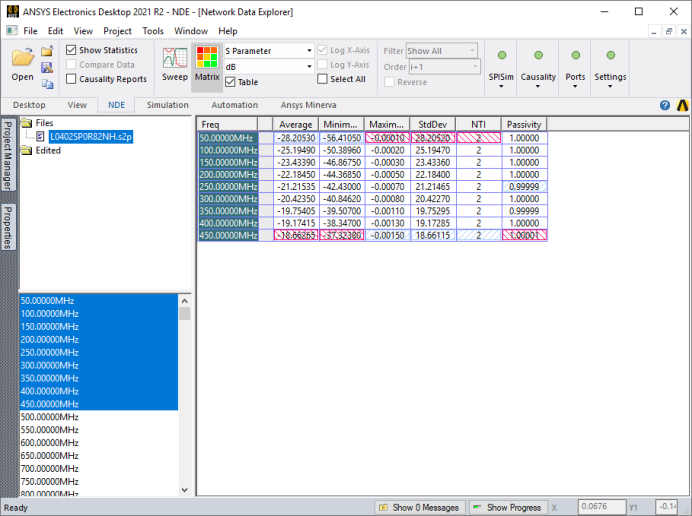Select the L0402SP0R82NH.s2p file in tree
The height and width of the screenshot is (516, 692).
(x=89, y=136)
